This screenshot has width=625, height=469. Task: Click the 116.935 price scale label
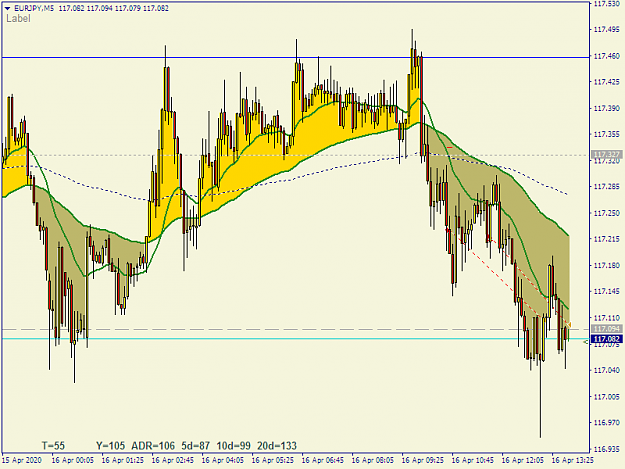607,449
